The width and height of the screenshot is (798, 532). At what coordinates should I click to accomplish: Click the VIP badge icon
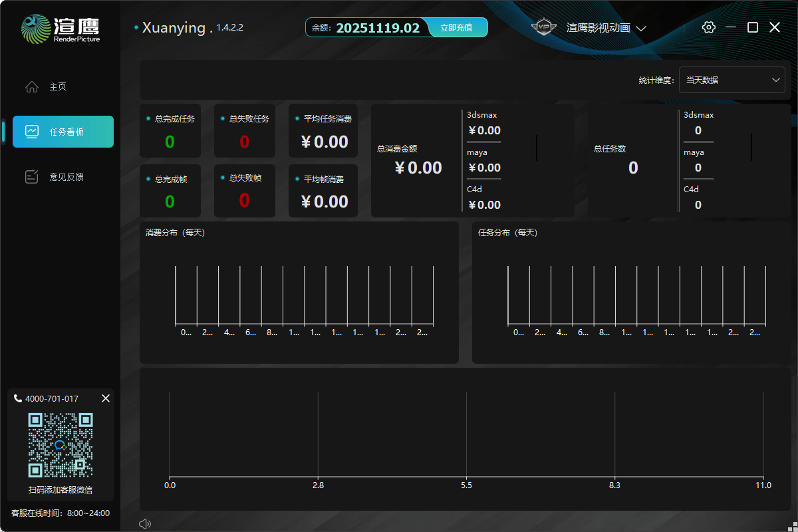click(x=544, y=27)
